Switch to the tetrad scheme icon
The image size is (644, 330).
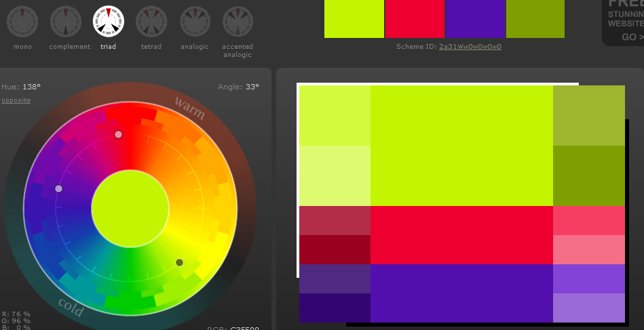click(151, 21)
